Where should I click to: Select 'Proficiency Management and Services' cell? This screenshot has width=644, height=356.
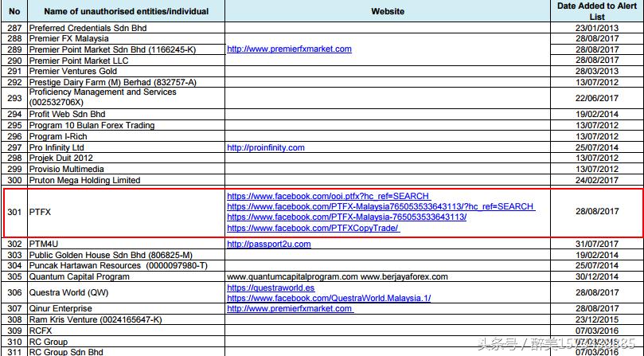(126, 98)
